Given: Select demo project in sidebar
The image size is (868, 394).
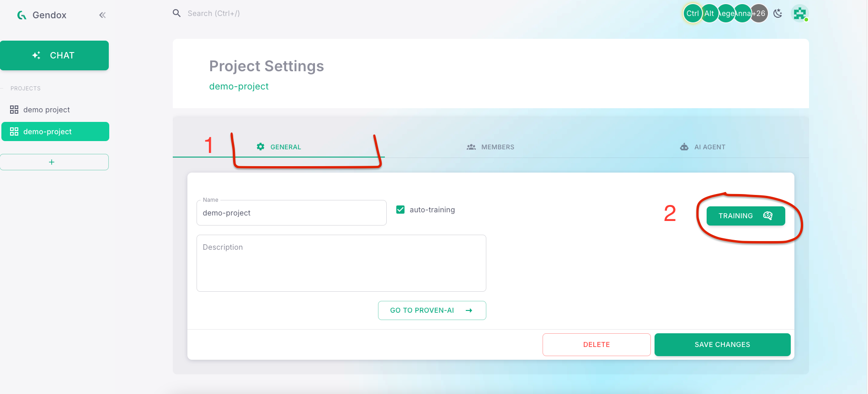Looking at the screenshot, I should click(x=47, y=110).
